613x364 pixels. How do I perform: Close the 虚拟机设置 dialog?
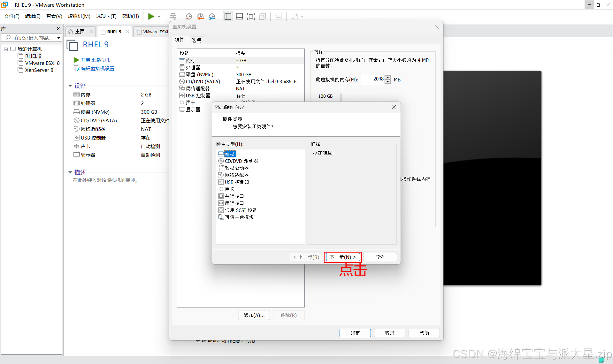437,27
